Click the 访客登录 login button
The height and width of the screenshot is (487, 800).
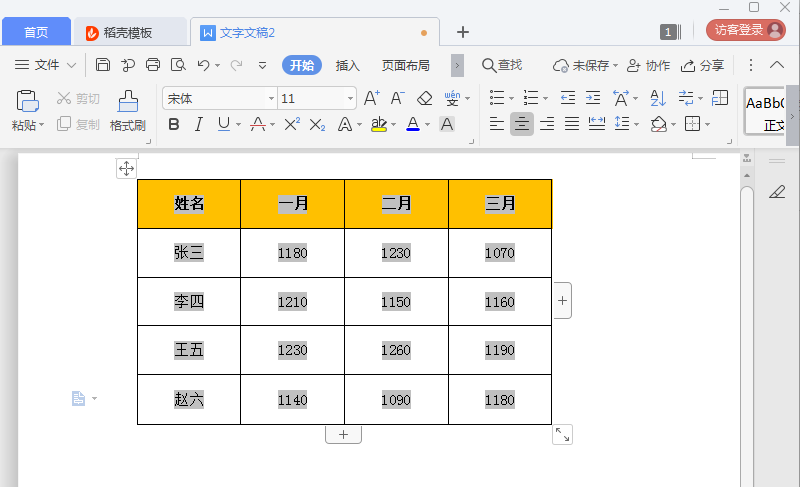pos(745,30)
